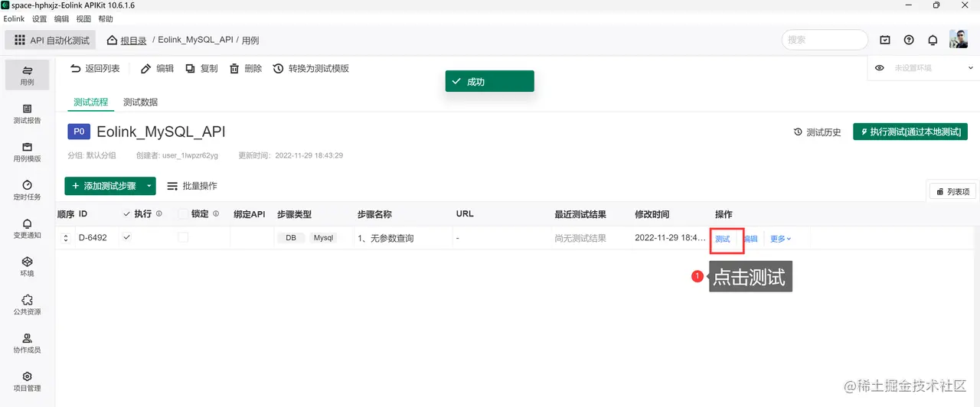
Task: Open 用例模版 in the sidebar
Action: pos(27,151)
